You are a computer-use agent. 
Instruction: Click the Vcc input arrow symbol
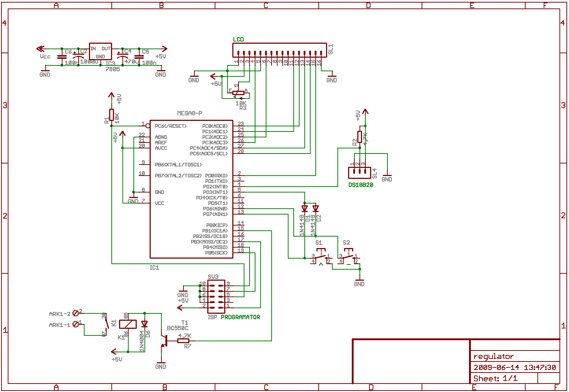40,48
